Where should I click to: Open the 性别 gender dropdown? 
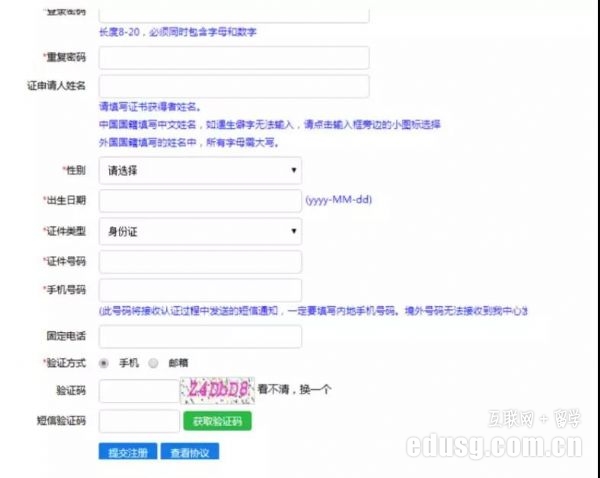coord(200,170)
